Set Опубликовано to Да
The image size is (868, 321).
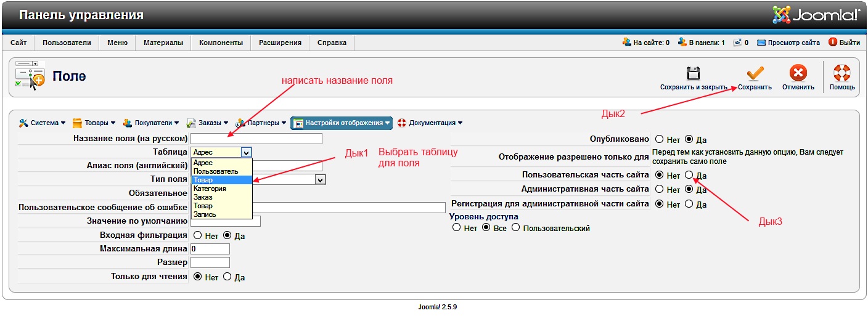coord(689,139)
